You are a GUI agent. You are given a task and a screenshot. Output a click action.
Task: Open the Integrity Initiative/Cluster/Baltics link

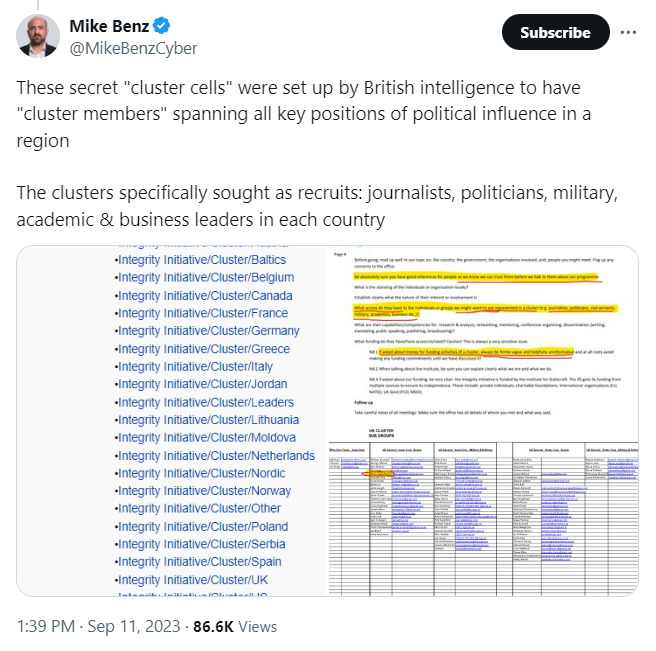pos(201,260)
